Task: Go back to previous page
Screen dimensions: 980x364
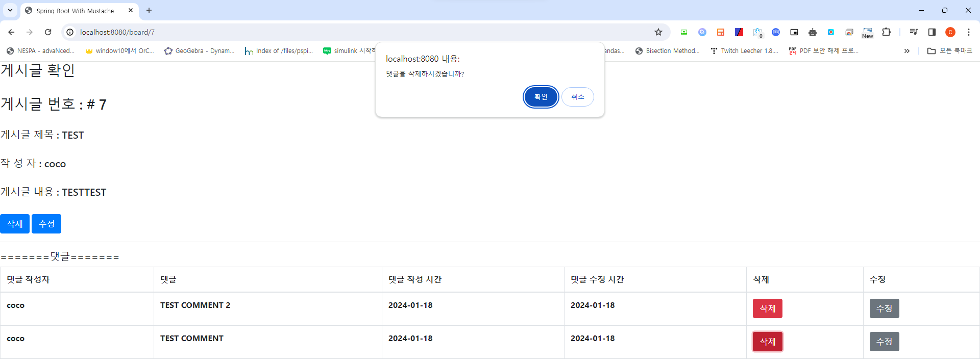Action: 11,32
